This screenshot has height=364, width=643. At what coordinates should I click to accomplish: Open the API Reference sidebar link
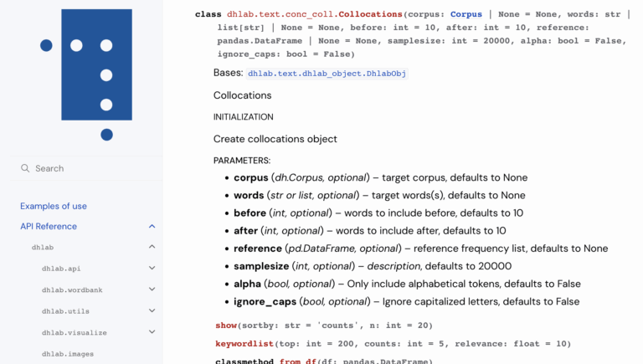49,226
